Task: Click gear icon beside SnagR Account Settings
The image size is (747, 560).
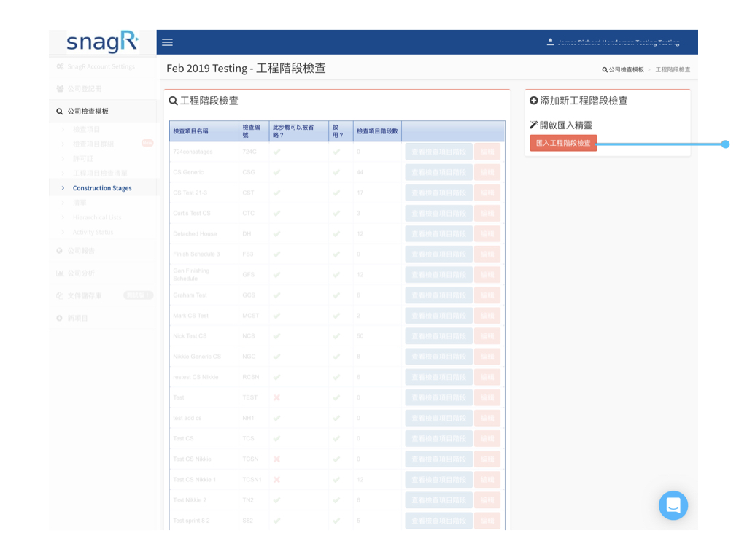Action: pos(60,66)
